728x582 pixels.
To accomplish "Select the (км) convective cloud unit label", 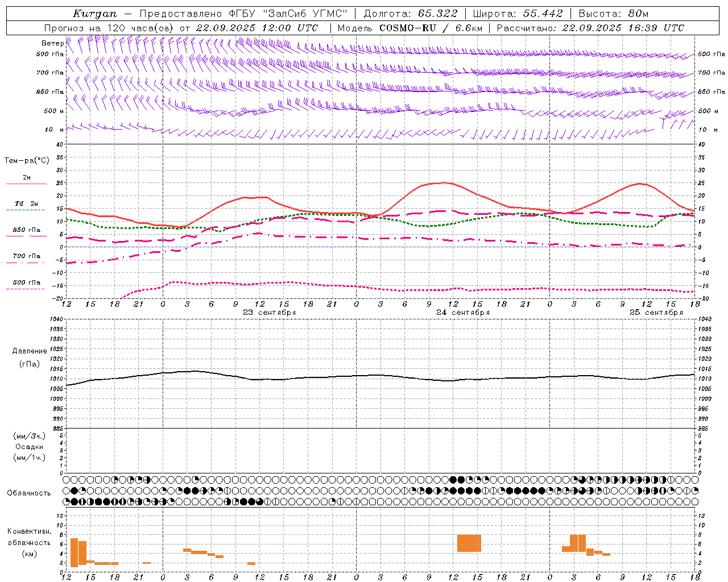I will [30, 554].
